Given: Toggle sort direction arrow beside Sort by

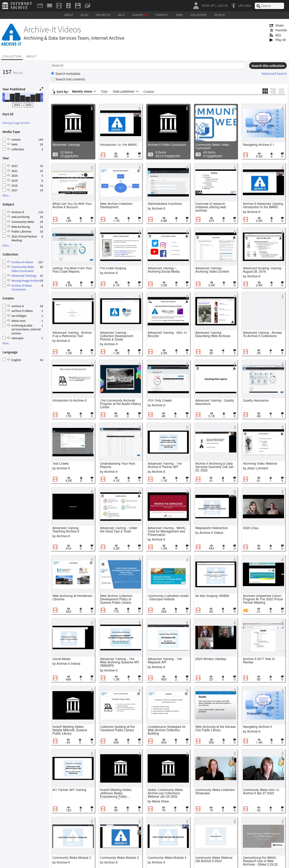Looking at the screenshot, I should pos(54,91).
